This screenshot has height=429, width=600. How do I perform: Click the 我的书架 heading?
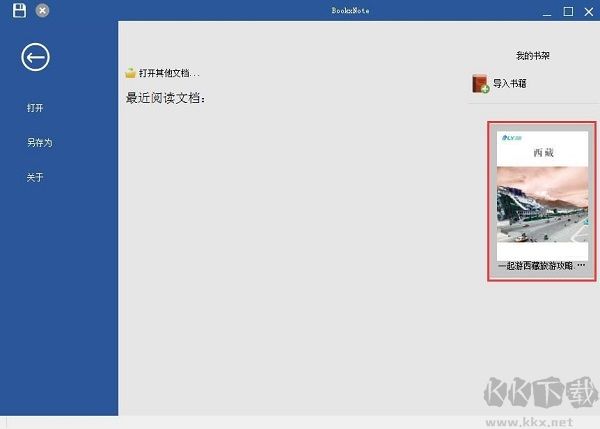[533, 56]
